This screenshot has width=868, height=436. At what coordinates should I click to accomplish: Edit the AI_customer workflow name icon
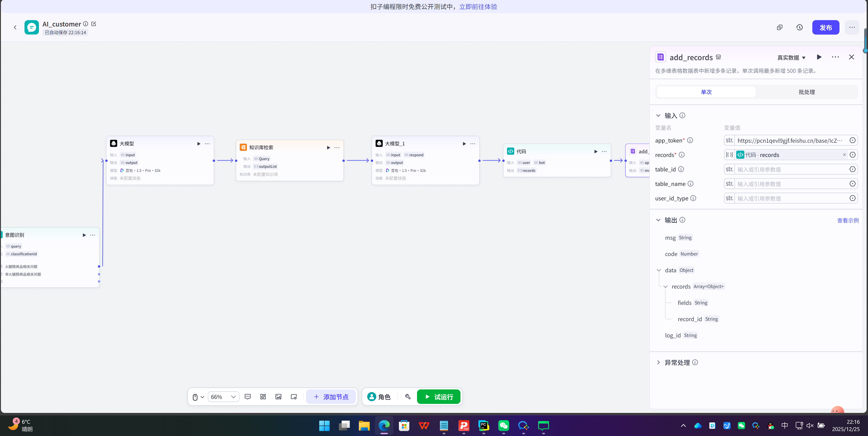(x=94, y=24)
